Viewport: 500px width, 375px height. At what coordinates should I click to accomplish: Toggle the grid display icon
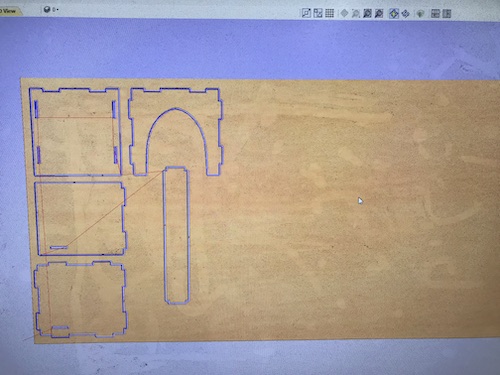click(x=329, y=13)
